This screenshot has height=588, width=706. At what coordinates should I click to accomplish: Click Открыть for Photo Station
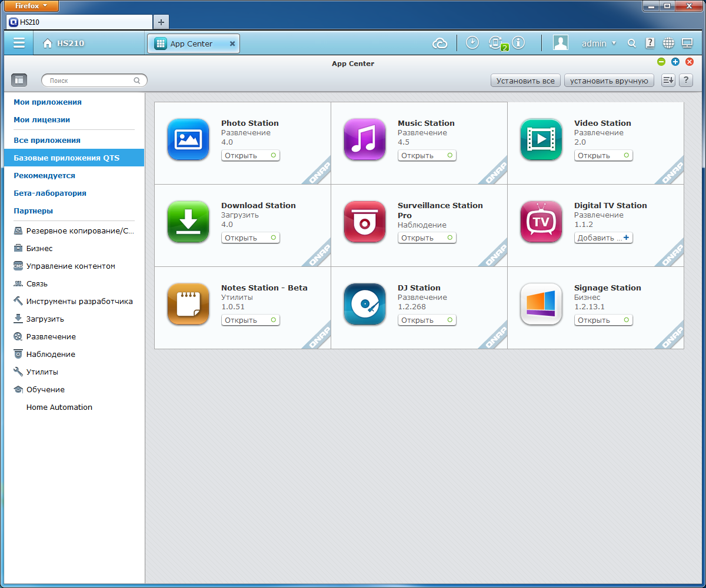(x=251, y=155)
